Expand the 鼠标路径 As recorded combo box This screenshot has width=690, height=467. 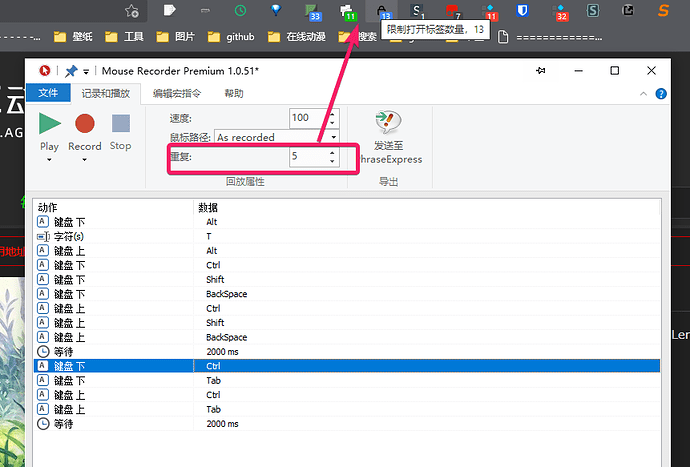pos(333,137)
